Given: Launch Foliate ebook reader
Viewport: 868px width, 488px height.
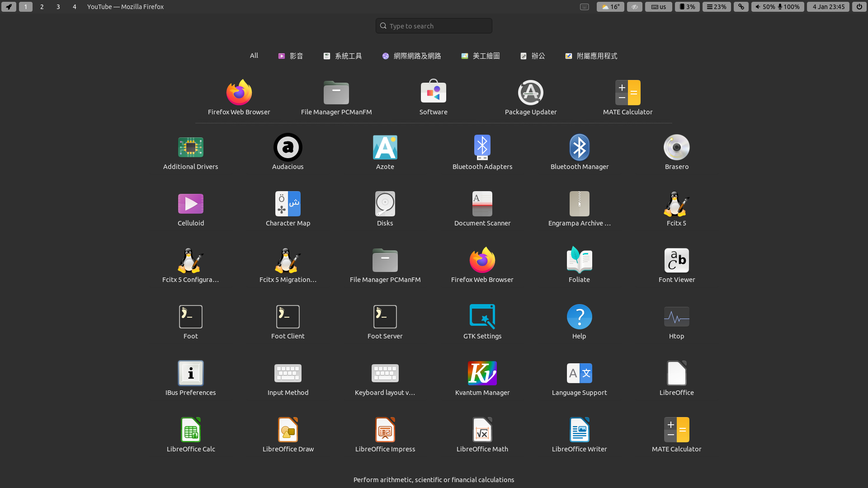Looking at the screenshot, I should 580,266.
